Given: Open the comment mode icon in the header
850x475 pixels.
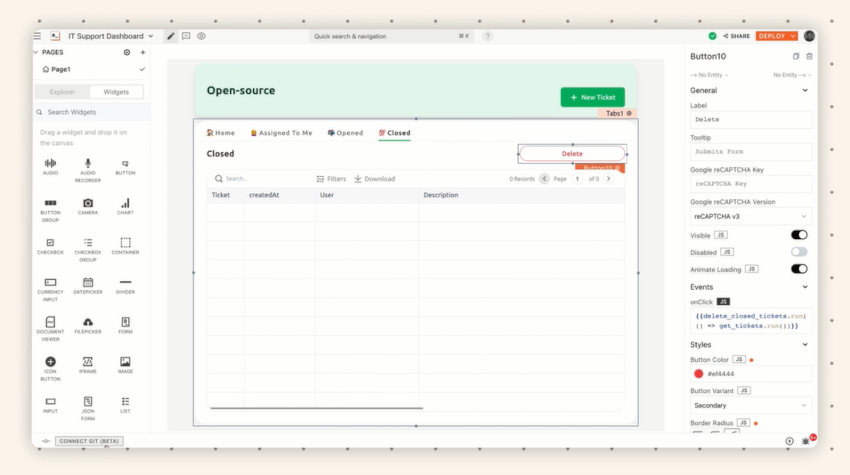Looking at the screenshot, I should tap(186, 36).
